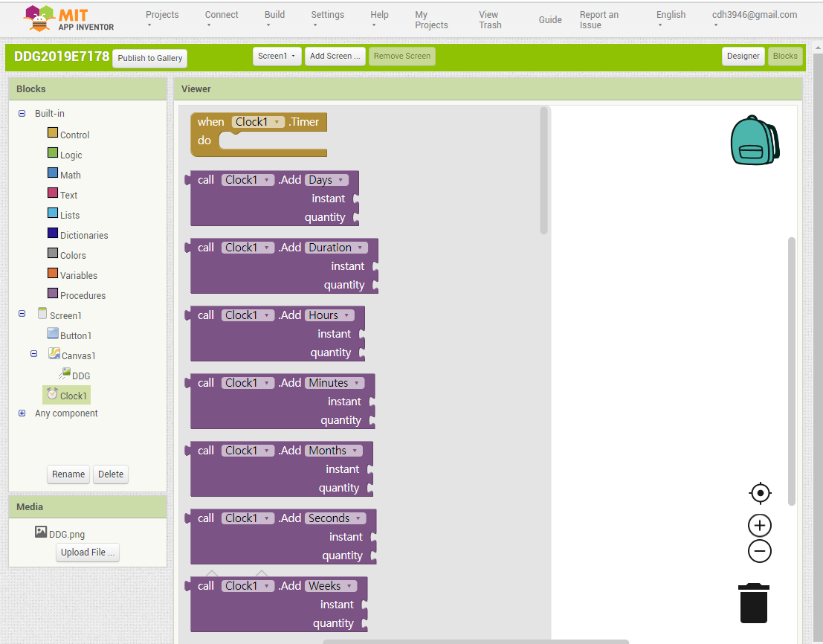Click the Delete component button
823x644 pixels.
click(x=111, y=474)
